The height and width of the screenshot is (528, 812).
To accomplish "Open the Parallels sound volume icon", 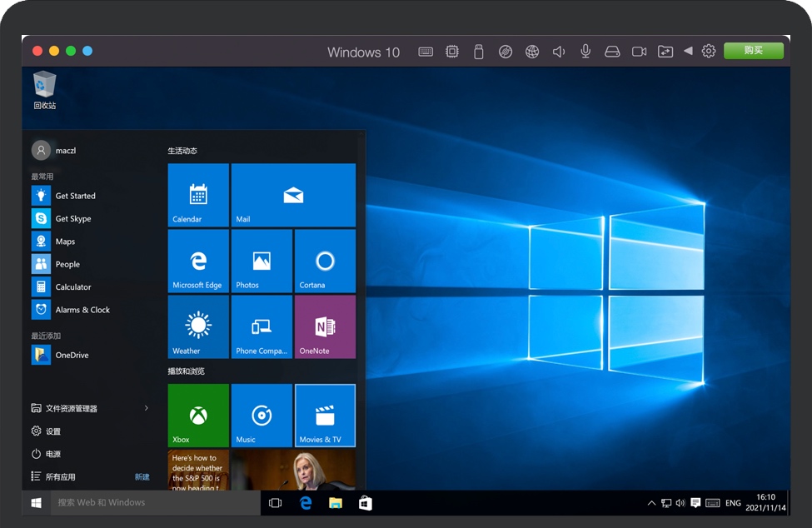I will 559,52.
